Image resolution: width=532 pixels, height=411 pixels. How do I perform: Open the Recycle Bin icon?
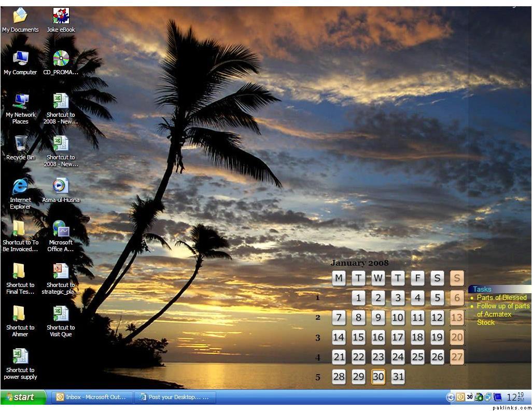[x=20, y=144]
